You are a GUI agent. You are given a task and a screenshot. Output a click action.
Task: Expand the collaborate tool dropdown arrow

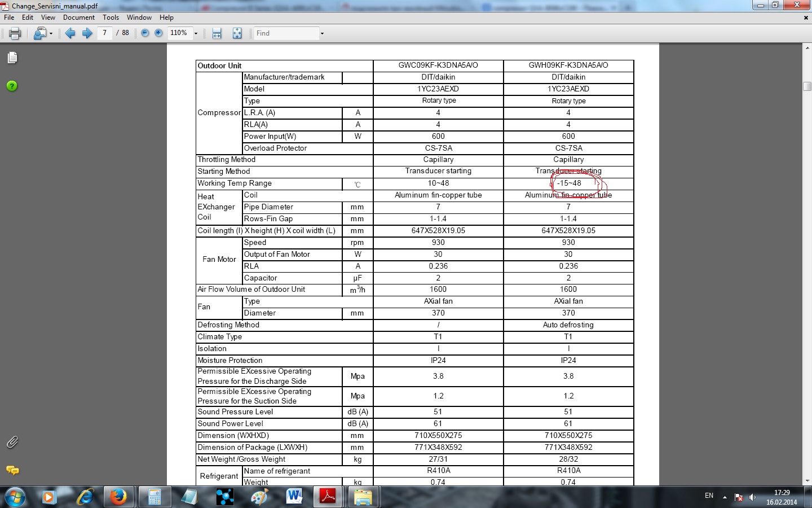coord(51,34)
